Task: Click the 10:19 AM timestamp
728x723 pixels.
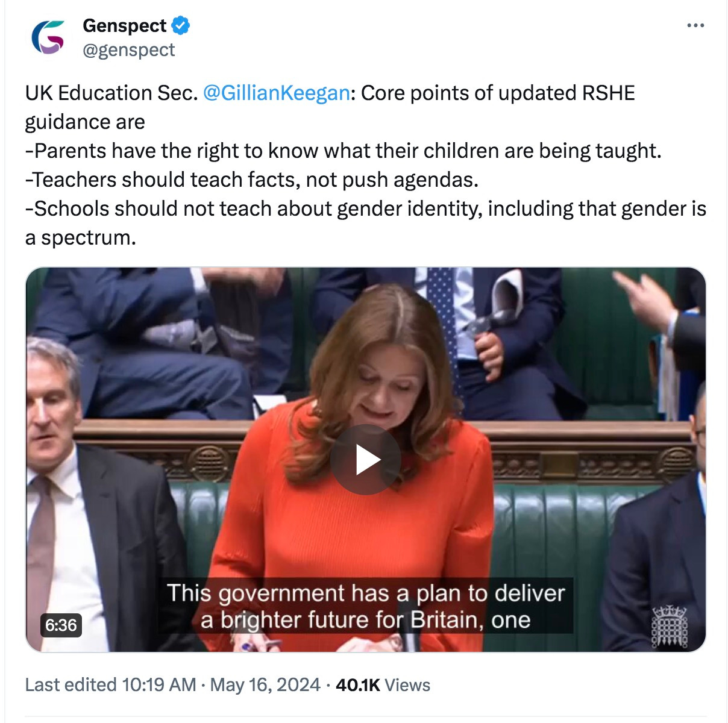Action: [159, 685]
